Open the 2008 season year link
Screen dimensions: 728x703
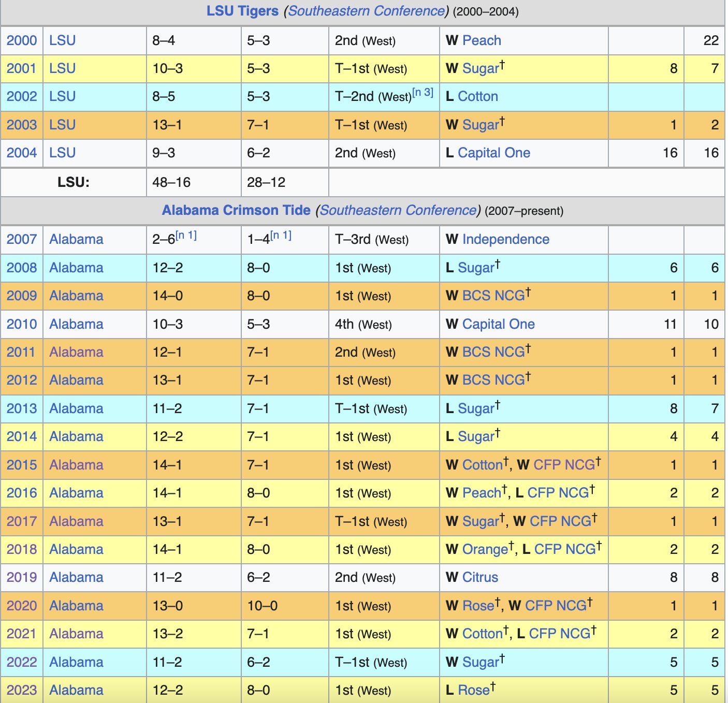(x=22, y=268)
